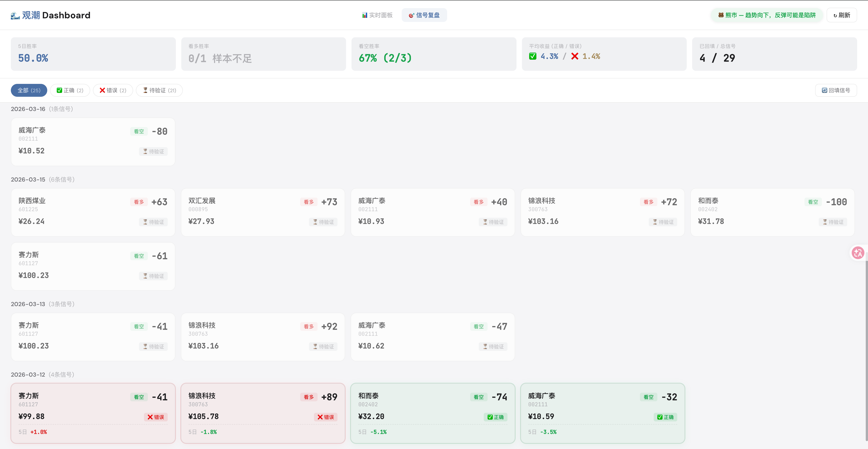This screenshot has width=868, height=449.
Task: Filter by 正确 (2) signals
Action: click(x=70, y=90)
